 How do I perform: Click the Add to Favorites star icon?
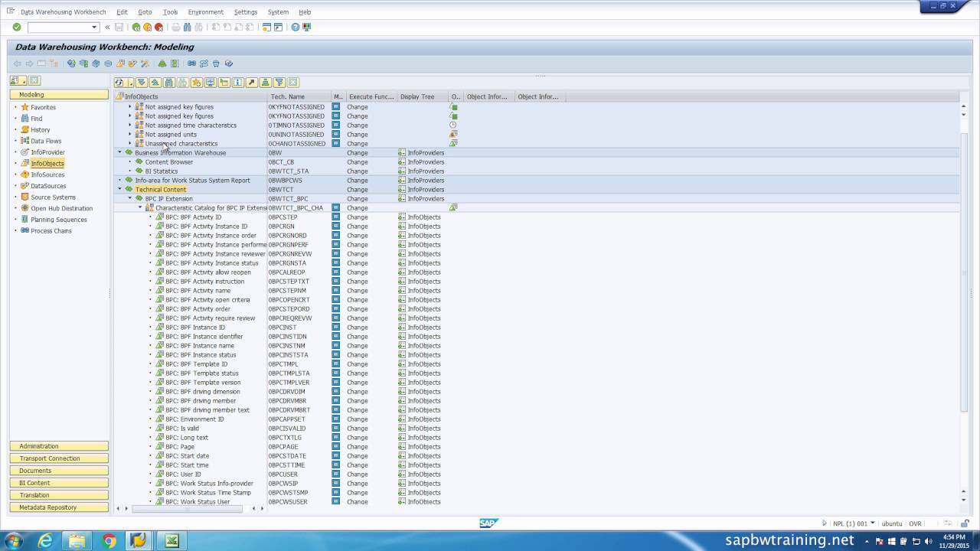(197, 82)
